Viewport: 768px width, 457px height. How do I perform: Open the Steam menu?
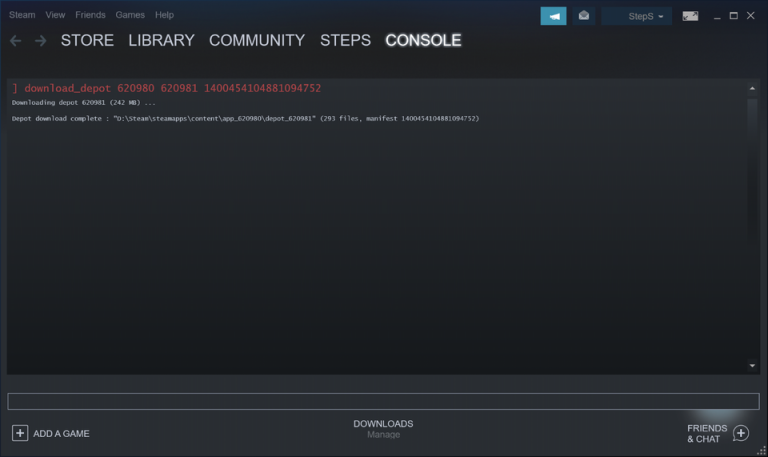22,15
